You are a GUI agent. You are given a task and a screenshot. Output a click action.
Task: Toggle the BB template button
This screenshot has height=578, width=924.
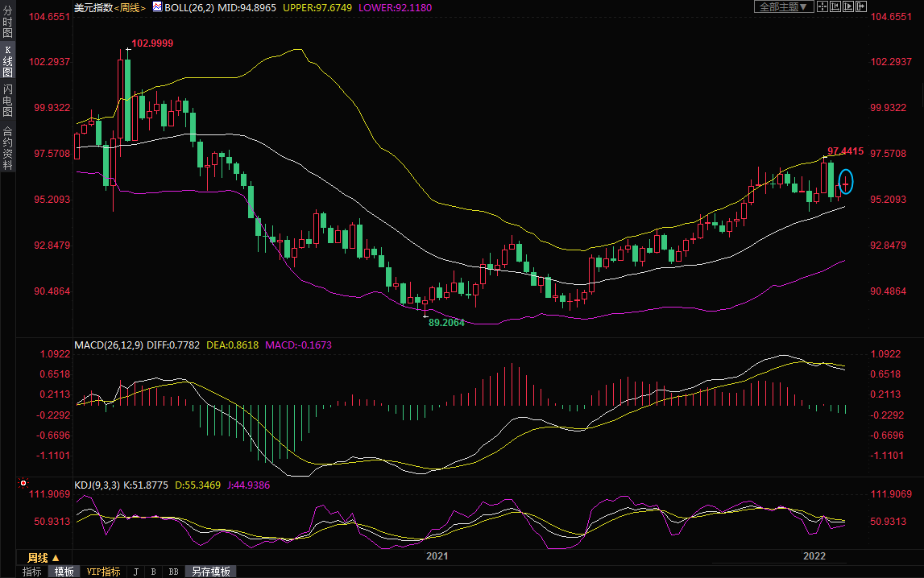tap(173, 572)
